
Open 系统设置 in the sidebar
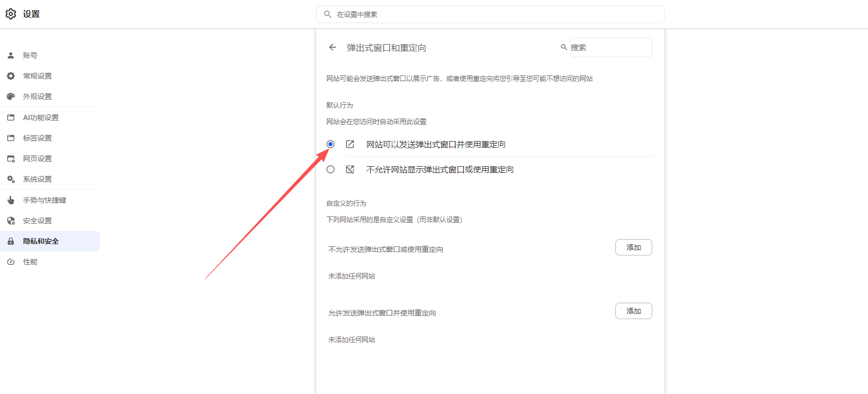[50, 179]
